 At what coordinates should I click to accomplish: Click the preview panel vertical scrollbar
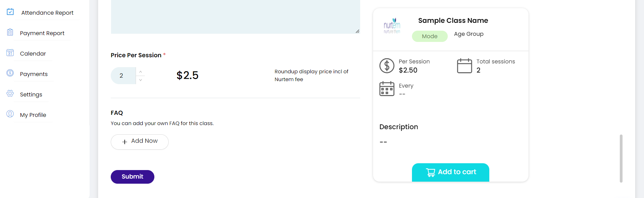621,158
